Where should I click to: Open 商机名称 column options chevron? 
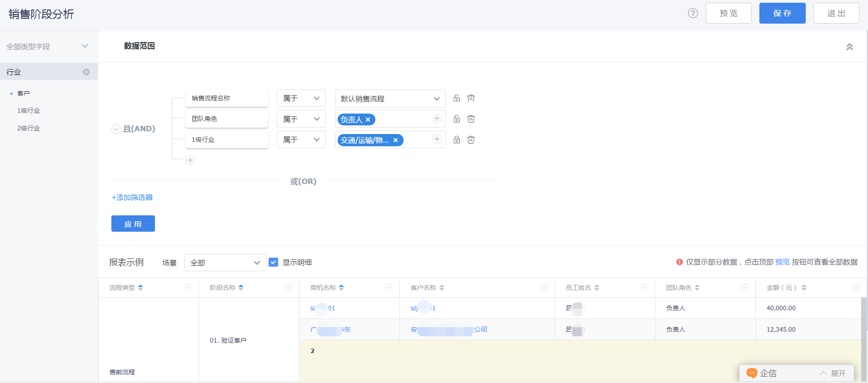[x=389, y=287]
